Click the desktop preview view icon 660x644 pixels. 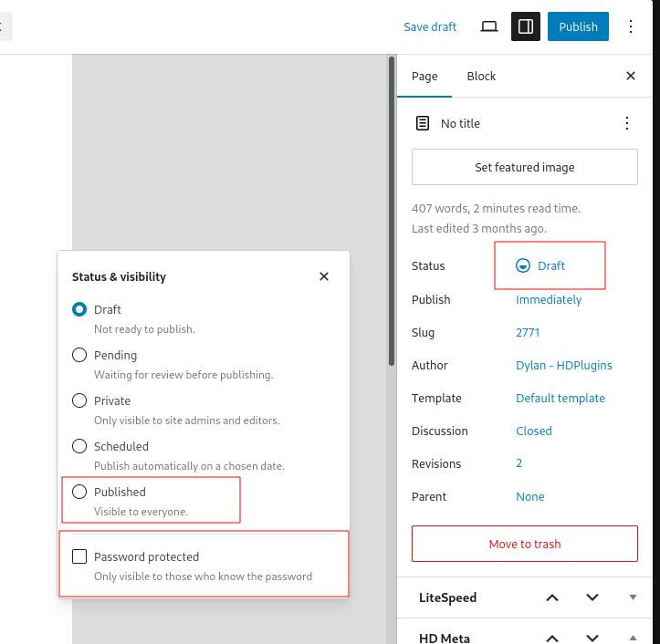(489, 26)
